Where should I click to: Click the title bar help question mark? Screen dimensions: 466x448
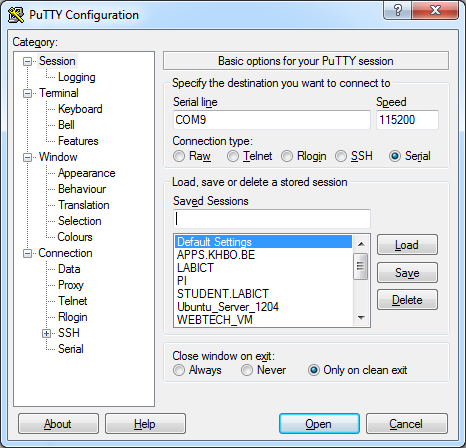pos(397,10)
